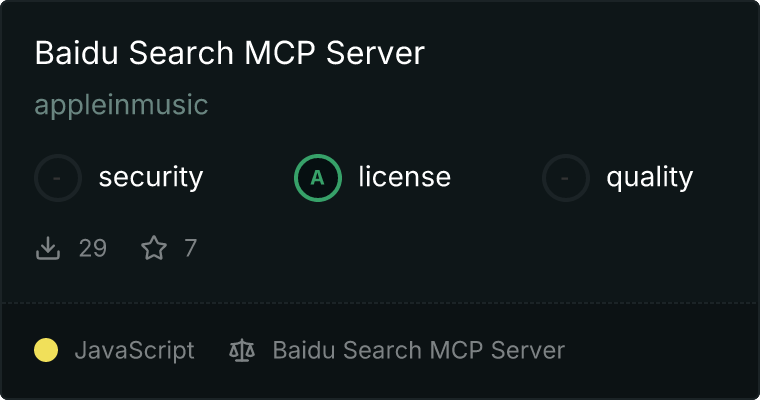The height and width of the screenshot is (400, 760).
Task: Click blank card area right of star count
Action: pyautogui.click(x=475, y=248)
